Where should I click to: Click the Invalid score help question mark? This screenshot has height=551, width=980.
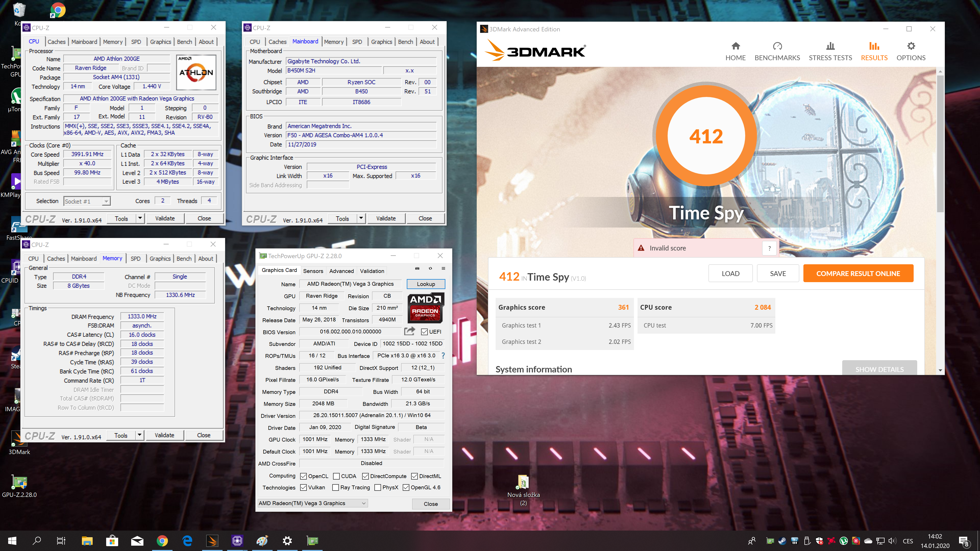(x=769, y=248)
